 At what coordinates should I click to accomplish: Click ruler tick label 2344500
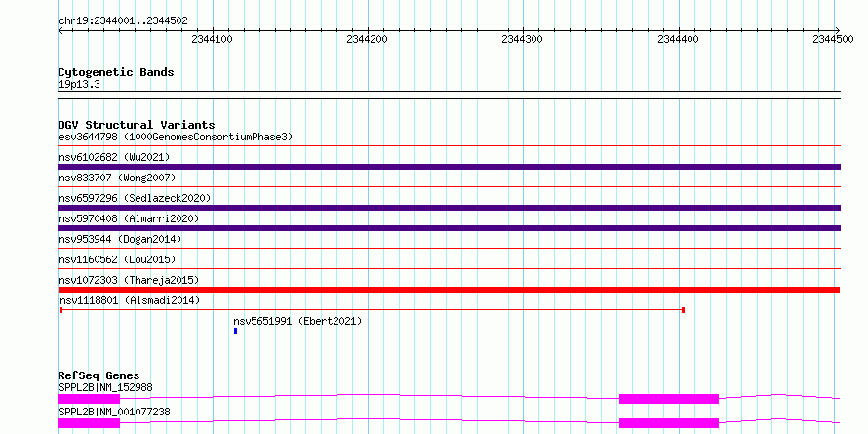click(x=833, y=39)
